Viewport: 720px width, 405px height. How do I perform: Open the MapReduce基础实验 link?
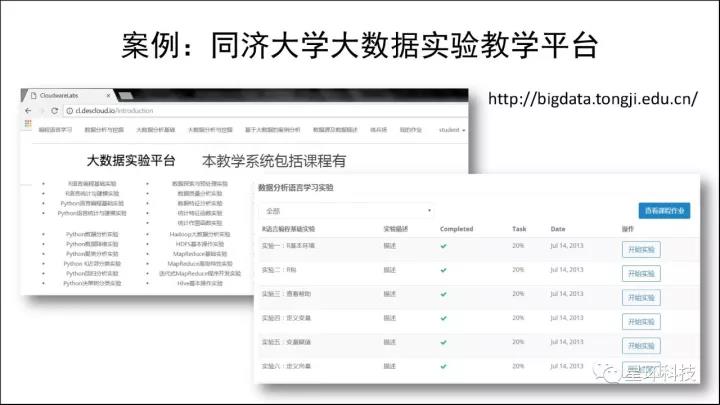200,254
